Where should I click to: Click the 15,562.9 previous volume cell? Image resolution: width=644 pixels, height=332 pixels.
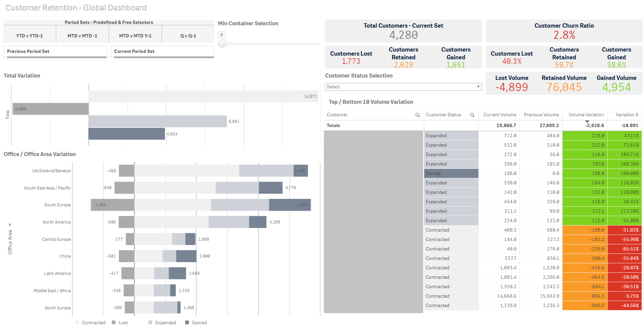tap(541, 296)
